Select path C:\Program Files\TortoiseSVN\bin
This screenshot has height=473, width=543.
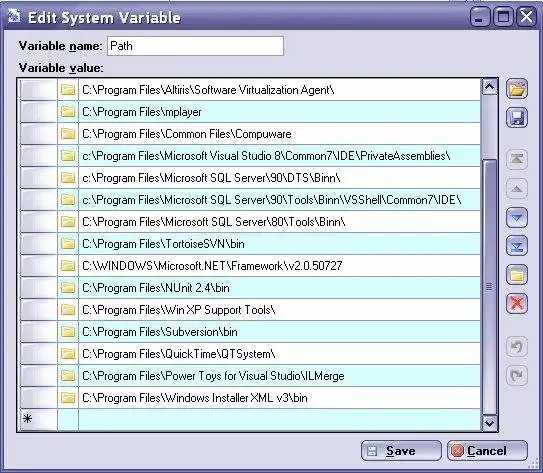click(x=279, y=244)
